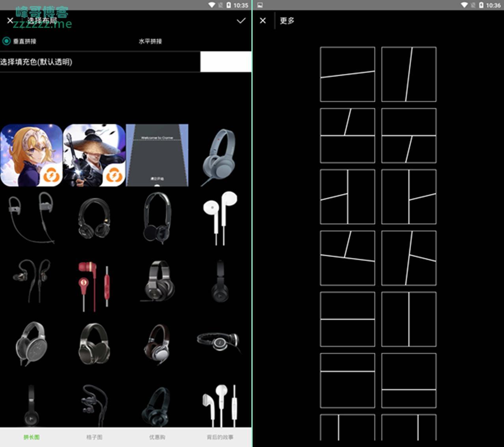The width and height of the screenshot is (504, 447).
Task: Choose layout with full top and slanted-split bottom
Action: 409,135
